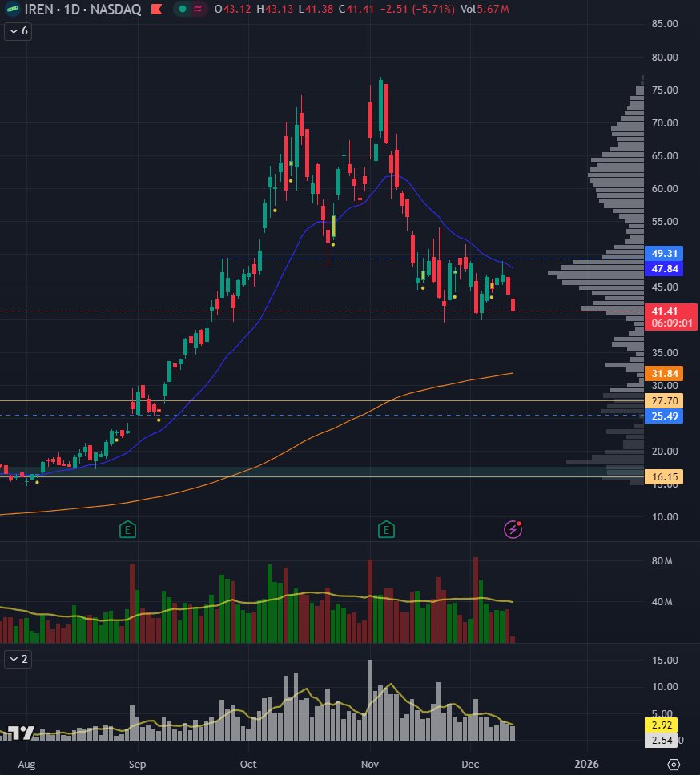This screenshot has width=700, height=775.
Task: Click the 49.31 blue price label
Action: coord(664,254)
